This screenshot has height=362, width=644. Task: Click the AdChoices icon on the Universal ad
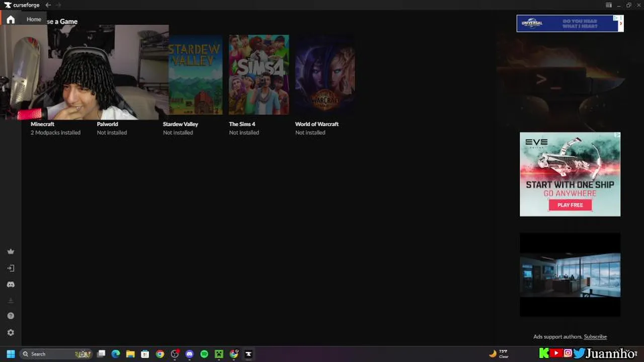pyautogui.click(x=616, y=18)
